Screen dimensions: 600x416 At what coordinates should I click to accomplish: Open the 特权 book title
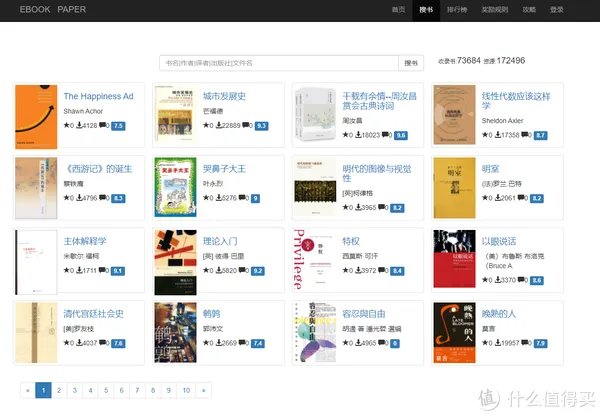[351, 241]
